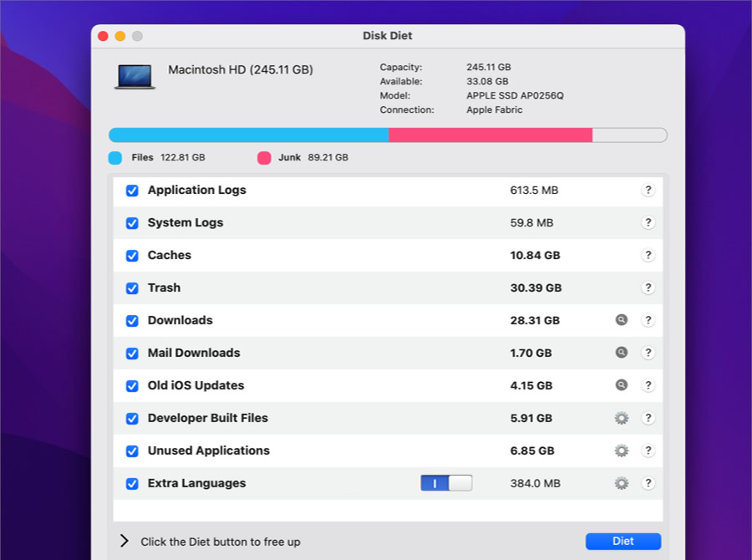Open help for Mail Downloads
Image resolution: width=752 pixels, height=560 pixels.
click(648, 353)
